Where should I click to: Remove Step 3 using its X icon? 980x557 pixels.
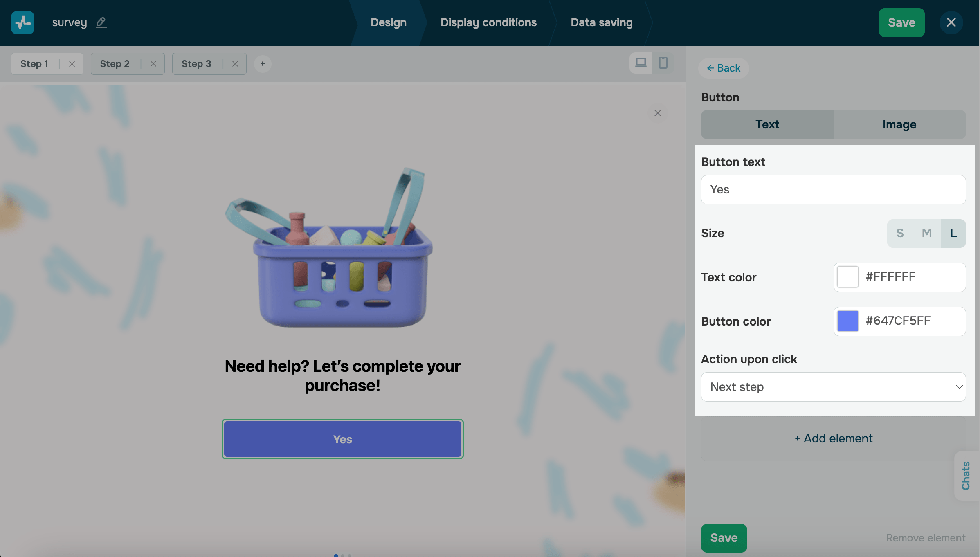235,64
